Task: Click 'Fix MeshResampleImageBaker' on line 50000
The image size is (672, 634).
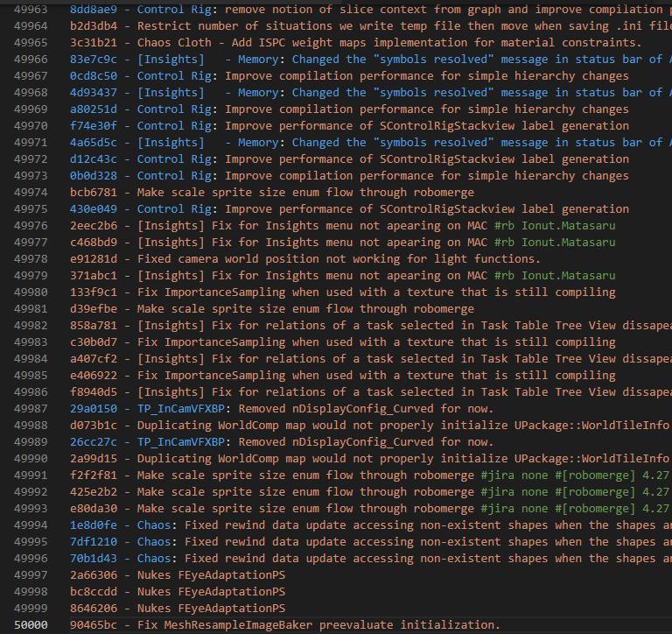Action: click(x=225, y=625)
